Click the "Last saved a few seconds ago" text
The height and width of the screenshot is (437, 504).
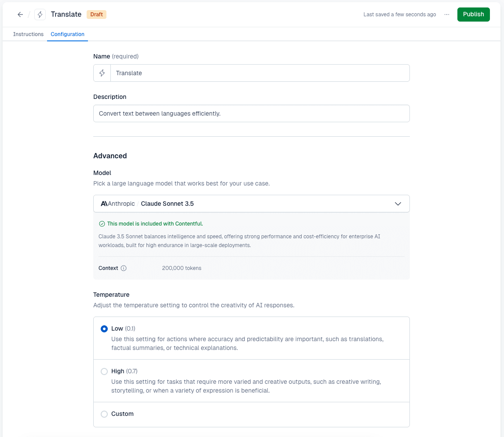[x=399, y=15]
